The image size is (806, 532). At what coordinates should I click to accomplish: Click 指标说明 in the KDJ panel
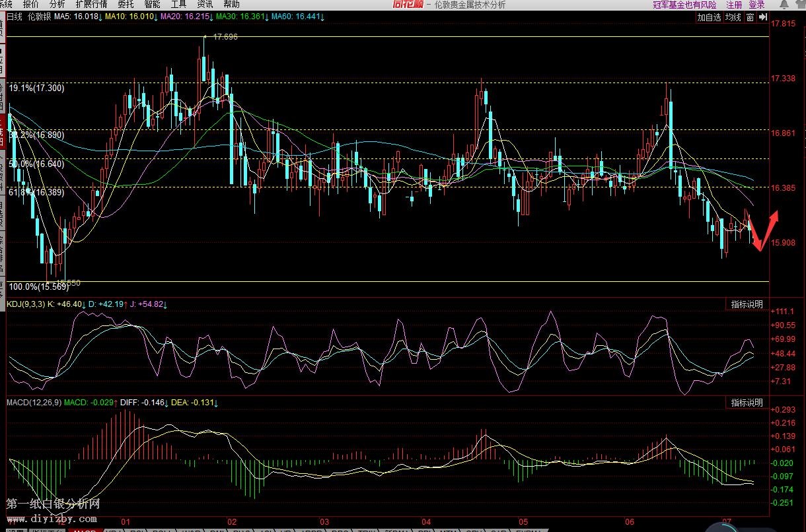pos(747,304)
